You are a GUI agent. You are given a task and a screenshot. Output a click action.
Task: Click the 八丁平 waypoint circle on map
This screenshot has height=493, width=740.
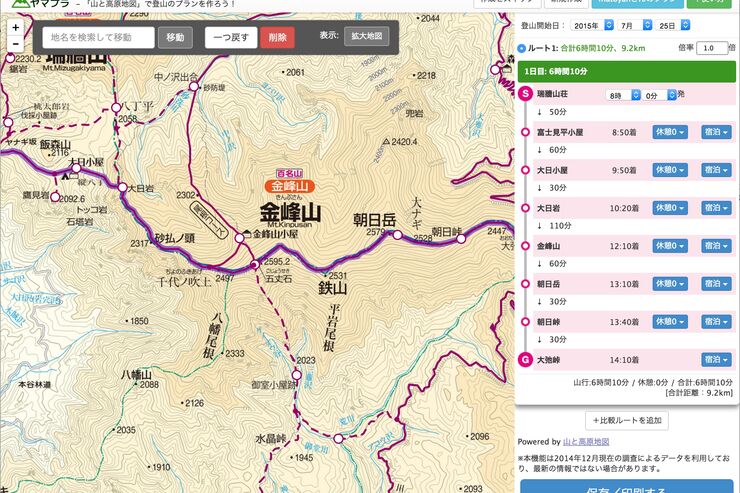tap(116, 108)
